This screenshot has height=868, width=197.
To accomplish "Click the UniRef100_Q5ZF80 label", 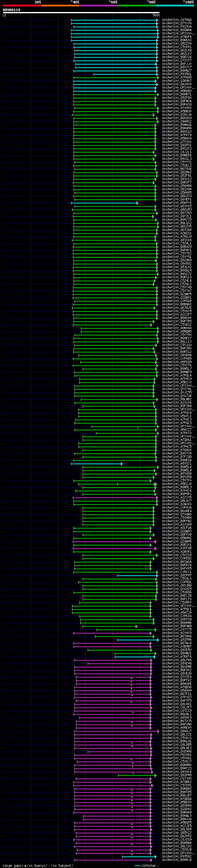I will (x=177, y=98).
